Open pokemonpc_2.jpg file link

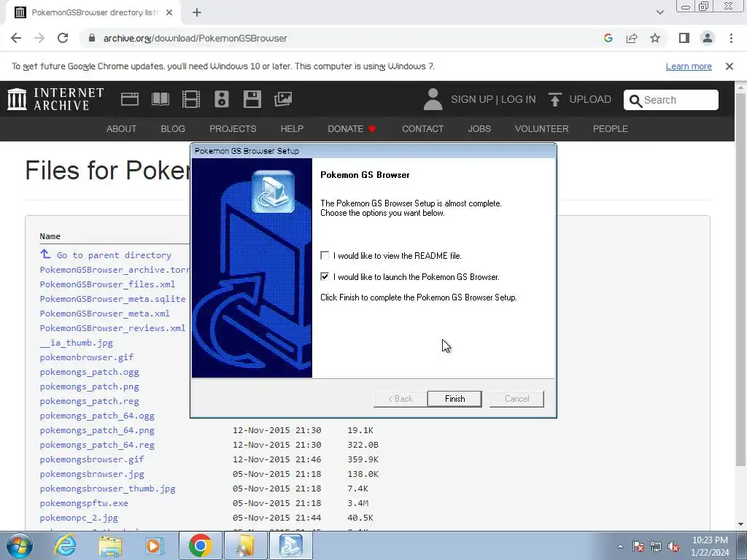click(x=79, y=518)
